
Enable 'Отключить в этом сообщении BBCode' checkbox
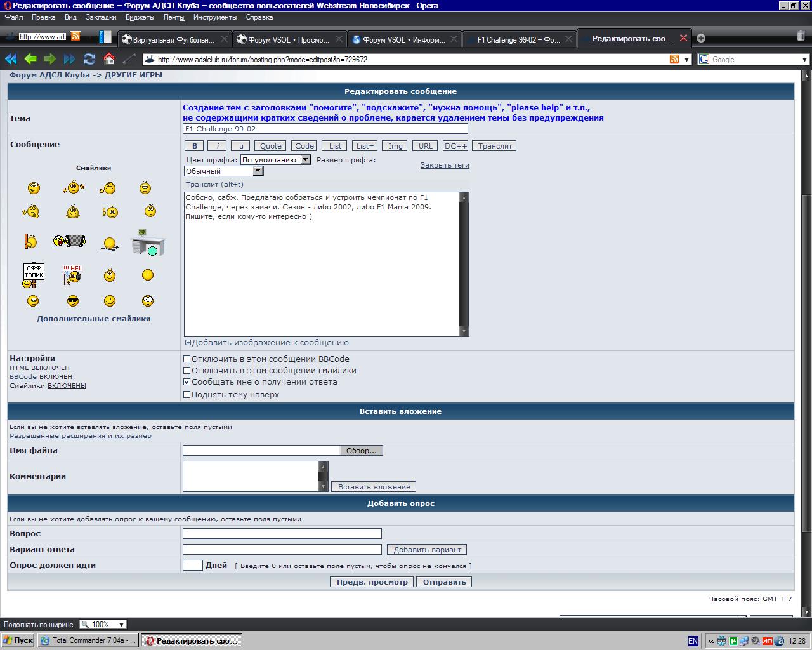tap(187, 359)
